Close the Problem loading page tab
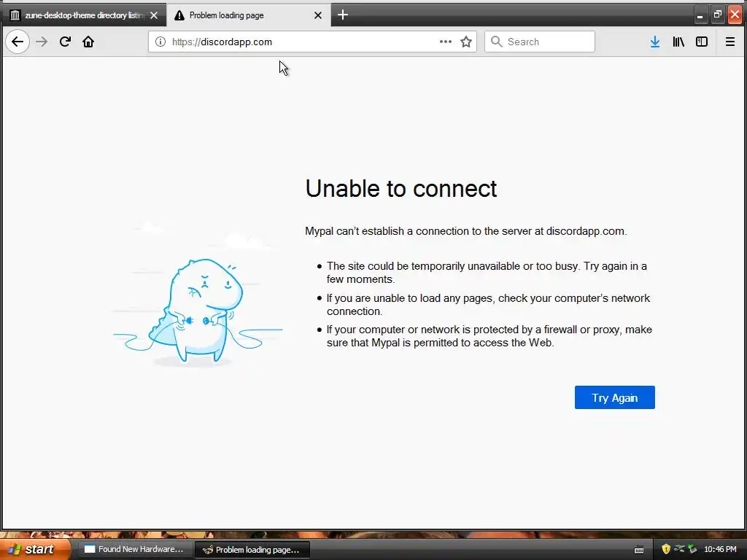Viewport: 747px width, 560px height. (x=318, y=15)
